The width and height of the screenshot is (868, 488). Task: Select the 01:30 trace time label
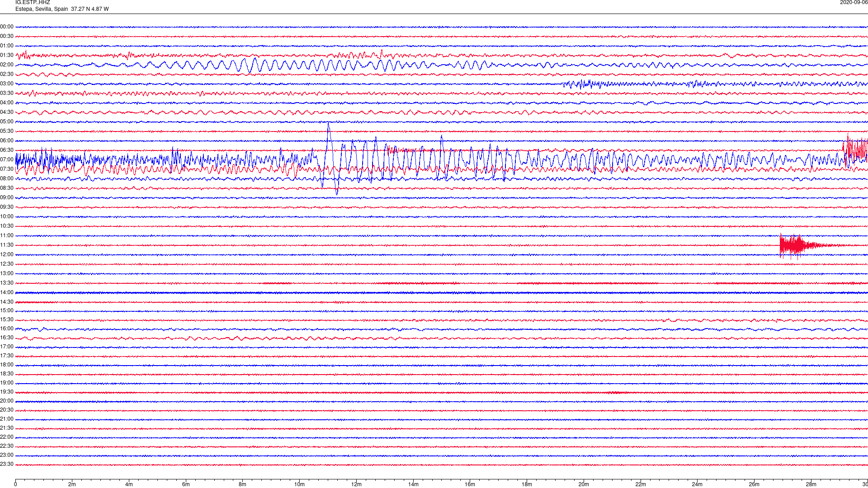pos(7,56)
